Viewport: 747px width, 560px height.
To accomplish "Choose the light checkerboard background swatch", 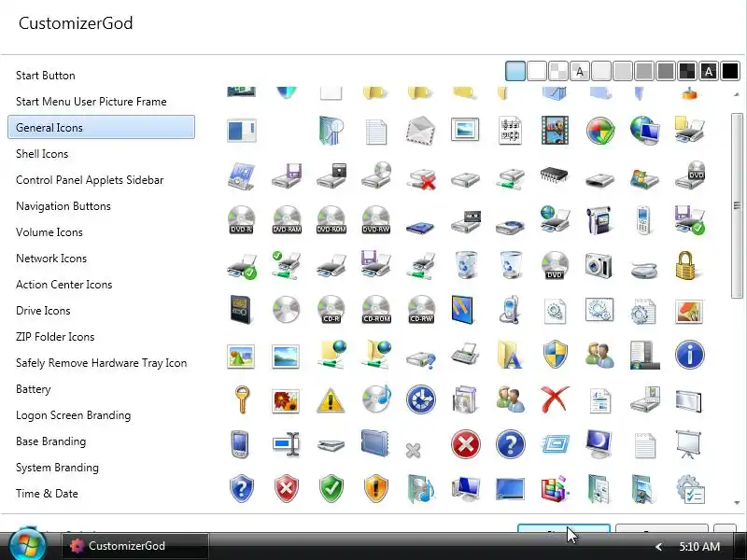I will (558, 72).
